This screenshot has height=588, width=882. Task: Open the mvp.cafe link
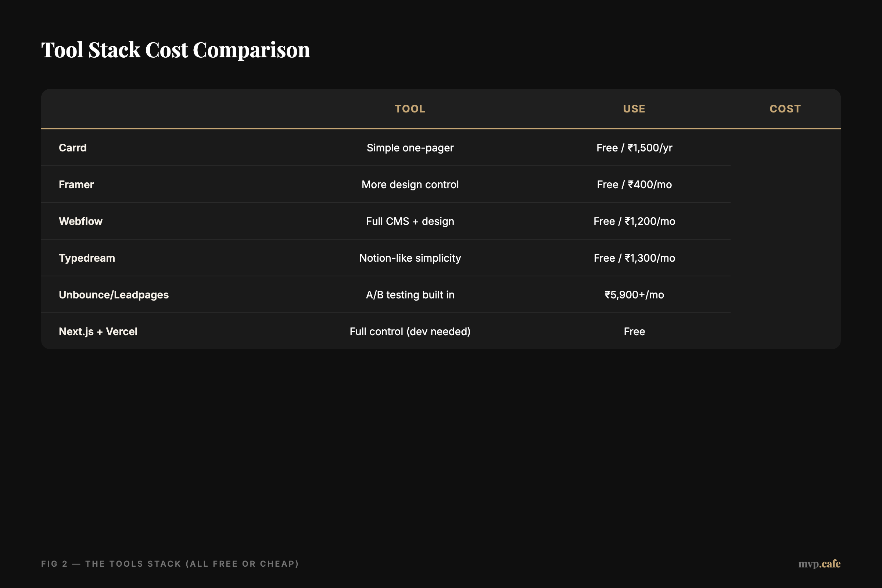[x=820, y=564]
